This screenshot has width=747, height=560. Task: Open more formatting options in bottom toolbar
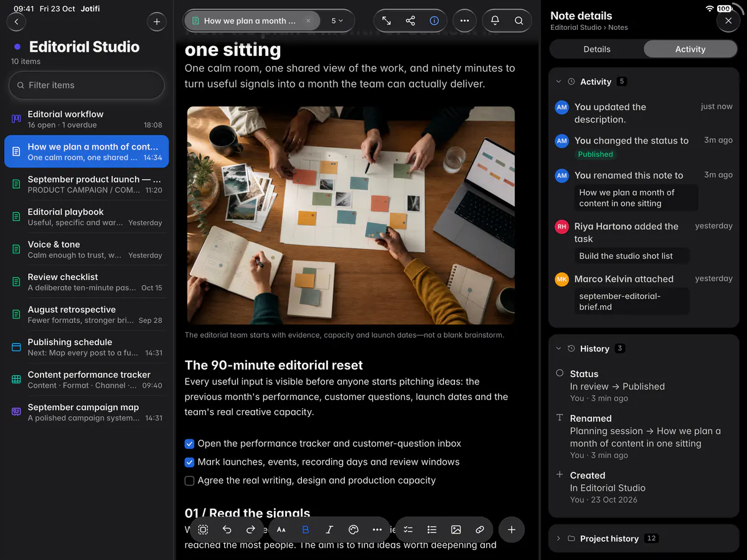pyautogui.click(x=377, y=530)
